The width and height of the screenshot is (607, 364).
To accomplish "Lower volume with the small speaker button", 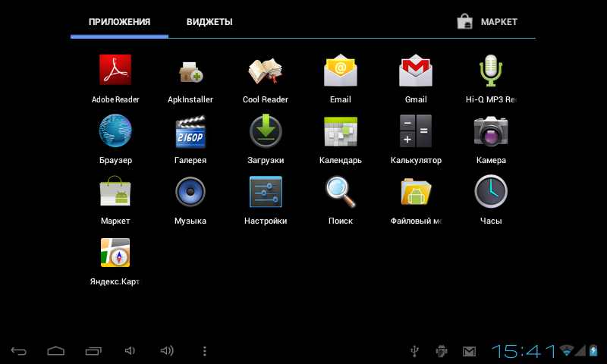I will click(130, 351).
